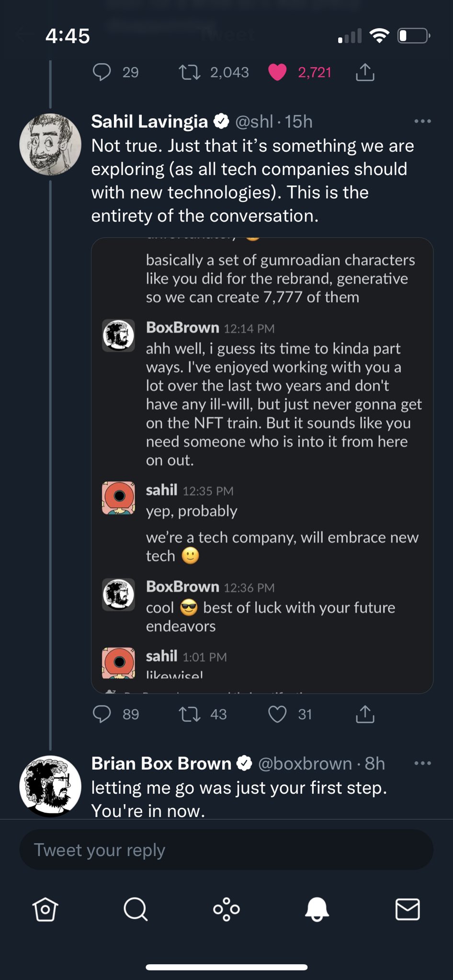Like Sahil Lavingia's tweet

point(277,714)
